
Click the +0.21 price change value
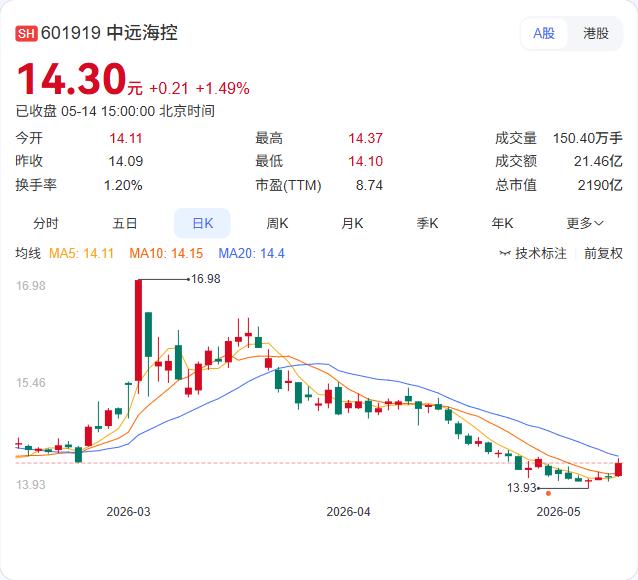coord(169,88)
